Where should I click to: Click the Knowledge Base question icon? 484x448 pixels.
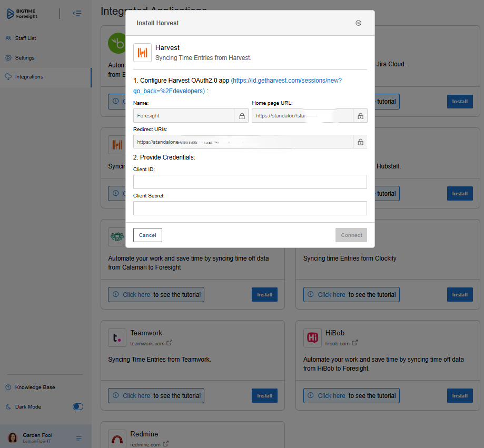click(x=8, y=387)
